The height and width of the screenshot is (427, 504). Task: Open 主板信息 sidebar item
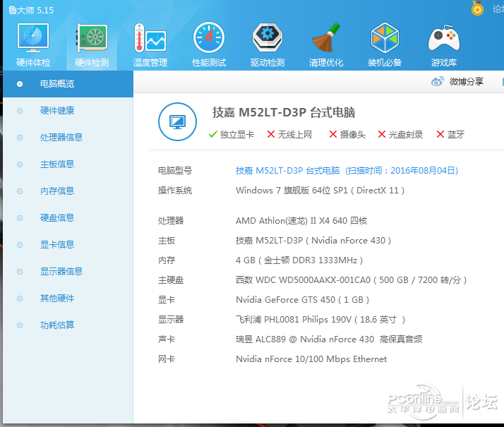(x=68, y=164)
